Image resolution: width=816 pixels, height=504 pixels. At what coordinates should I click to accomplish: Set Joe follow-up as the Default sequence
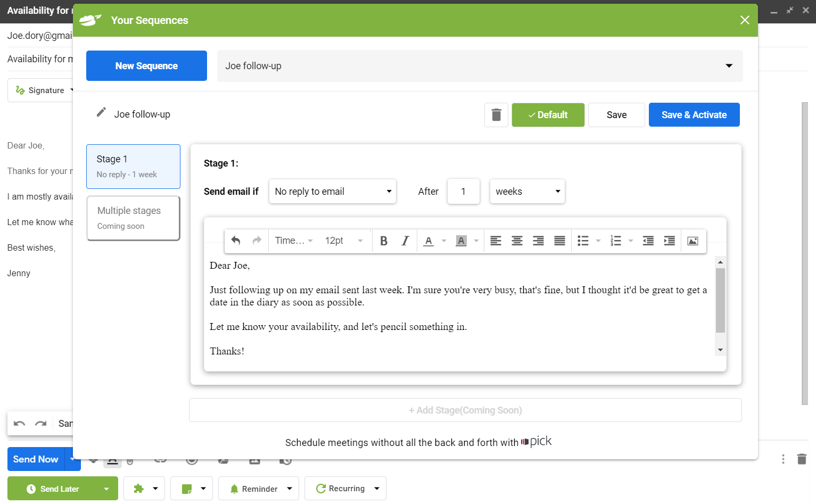(x=548, y=115)
